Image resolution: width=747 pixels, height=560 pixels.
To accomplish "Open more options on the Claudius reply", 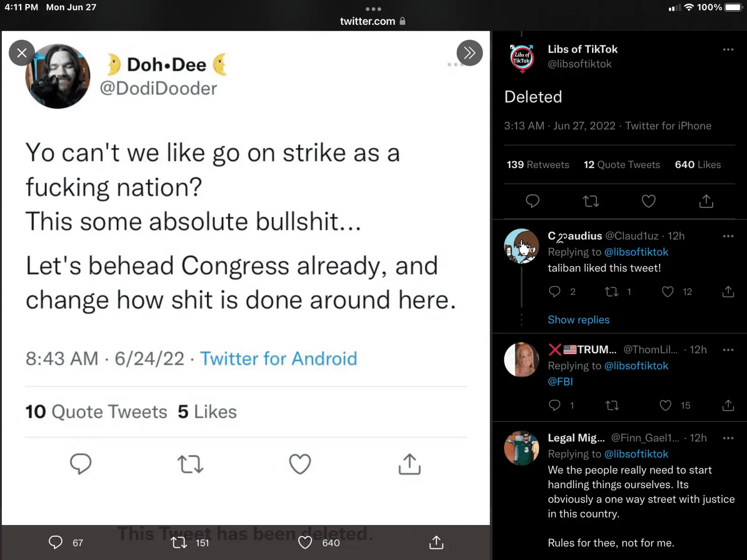I will coord(728,236).
